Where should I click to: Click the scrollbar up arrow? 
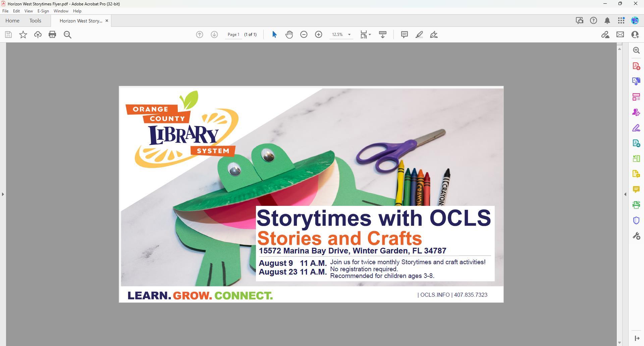(620, 49)
